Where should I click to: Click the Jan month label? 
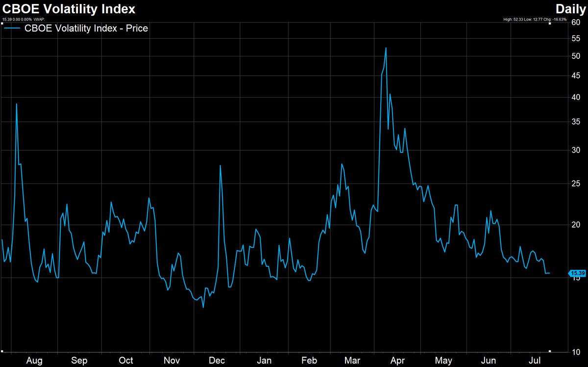[264, 361]
